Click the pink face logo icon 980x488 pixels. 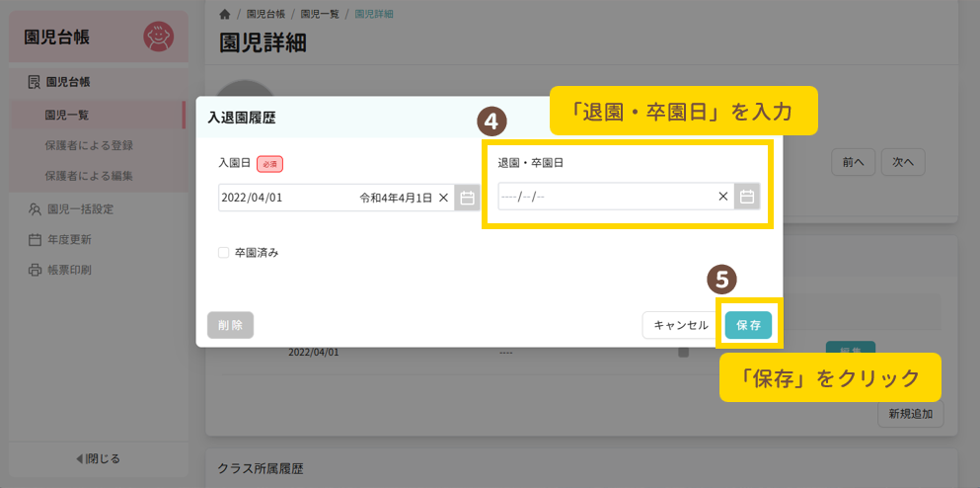tap(158, 38)
